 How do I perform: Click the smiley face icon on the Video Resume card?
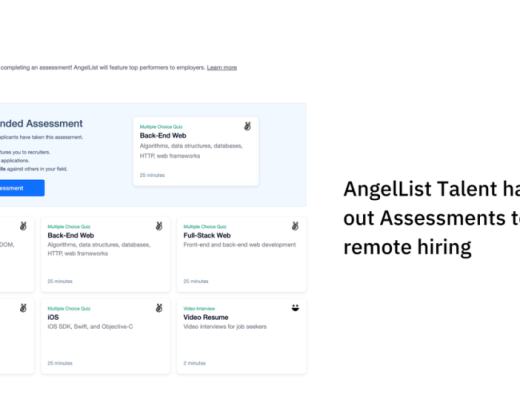tap(295, 308)
